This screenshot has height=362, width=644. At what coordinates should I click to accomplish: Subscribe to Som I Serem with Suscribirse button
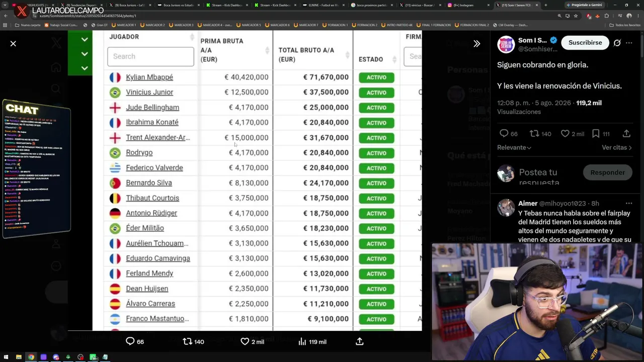click(x=585, y=43)
